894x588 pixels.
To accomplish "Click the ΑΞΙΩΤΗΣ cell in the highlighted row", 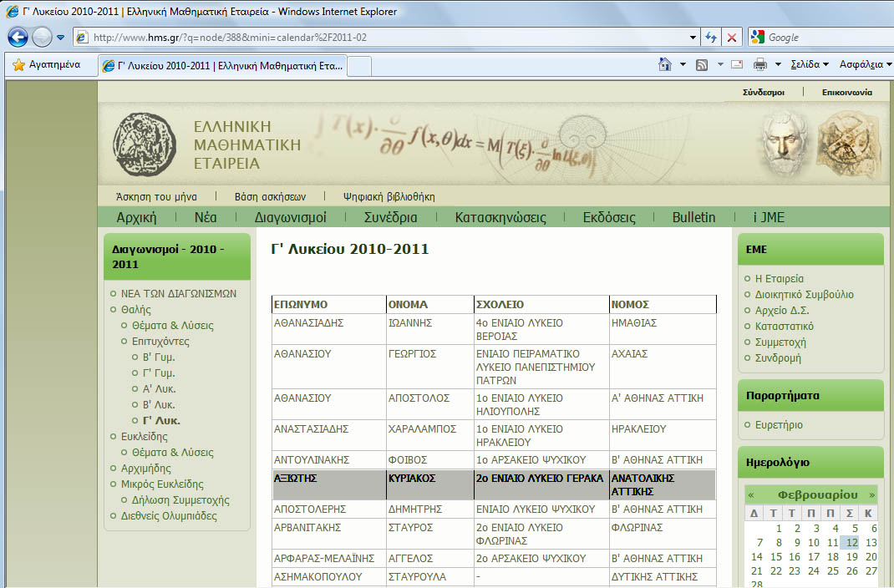I will click(x=329, y=485).
